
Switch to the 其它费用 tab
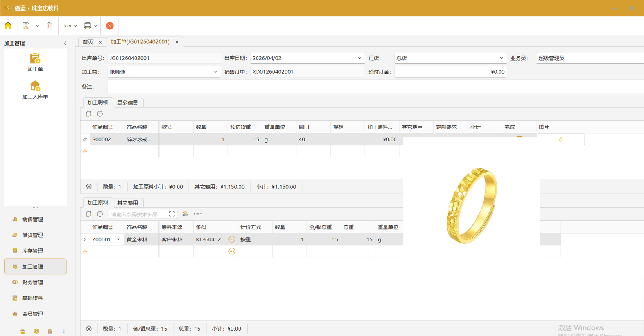(127, 203)
